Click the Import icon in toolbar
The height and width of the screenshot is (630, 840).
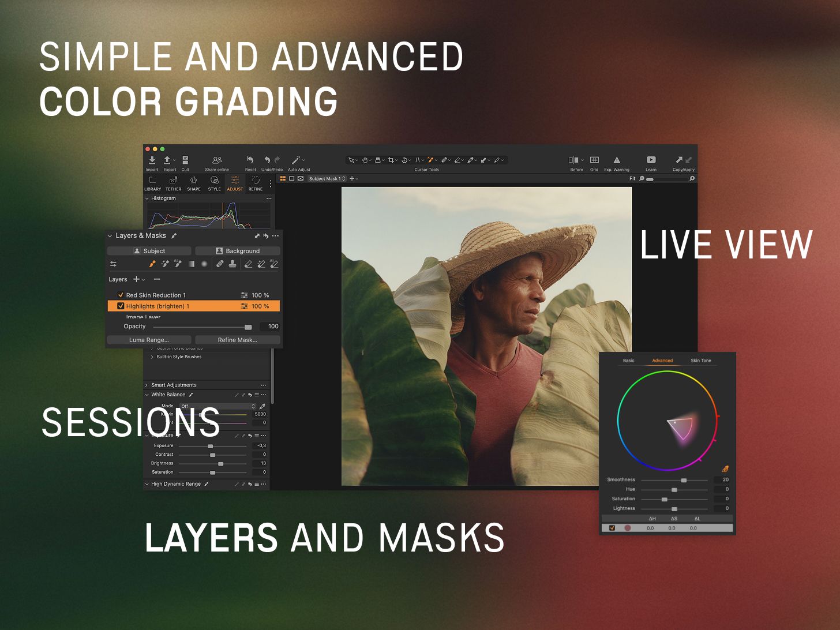(152, 160)
